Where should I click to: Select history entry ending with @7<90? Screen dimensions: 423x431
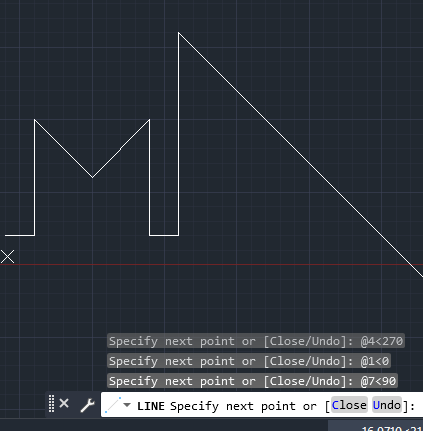tap(253, 381)
